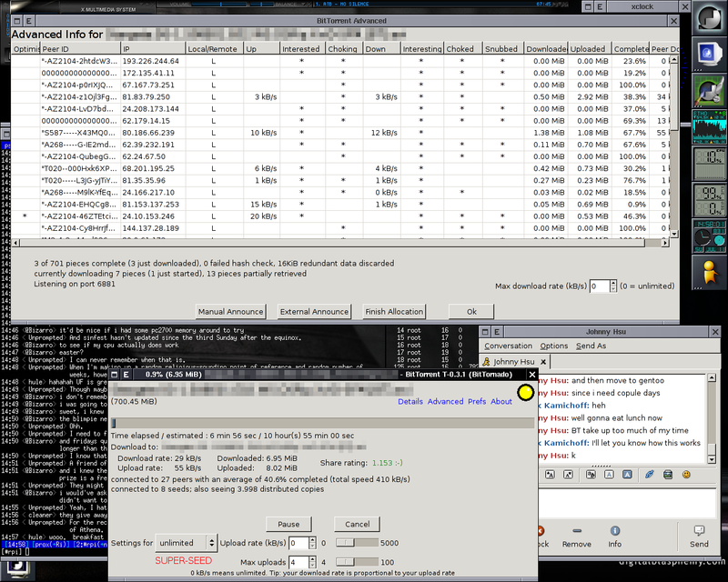Click the font face selector icon in chat
The height and width of the screenshot is (582, 728).
click(591, 475)
